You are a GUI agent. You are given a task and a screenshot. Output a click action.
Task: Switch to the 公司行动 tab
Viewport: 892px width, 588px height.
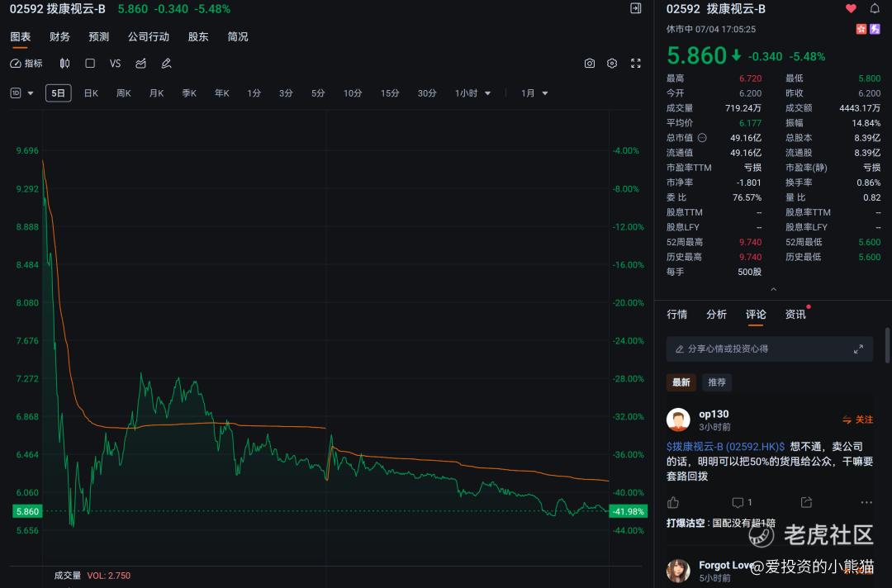pos(149,37)
